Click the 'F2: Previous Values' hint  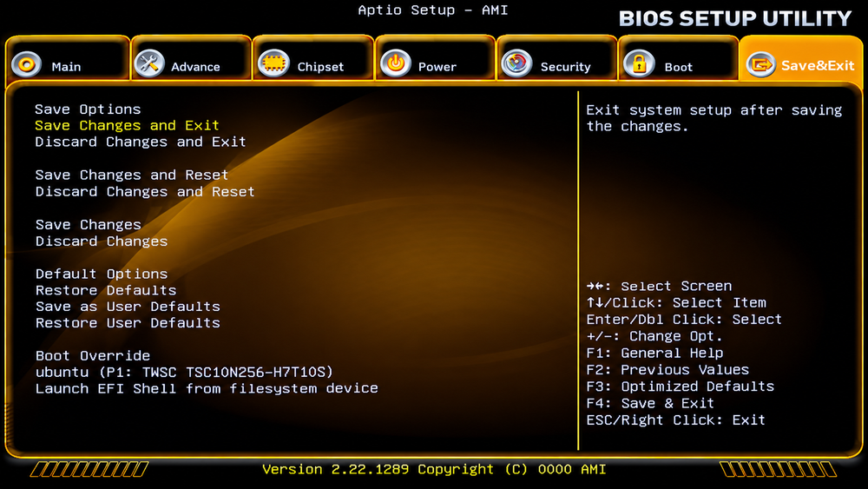[x=667, y=370]
